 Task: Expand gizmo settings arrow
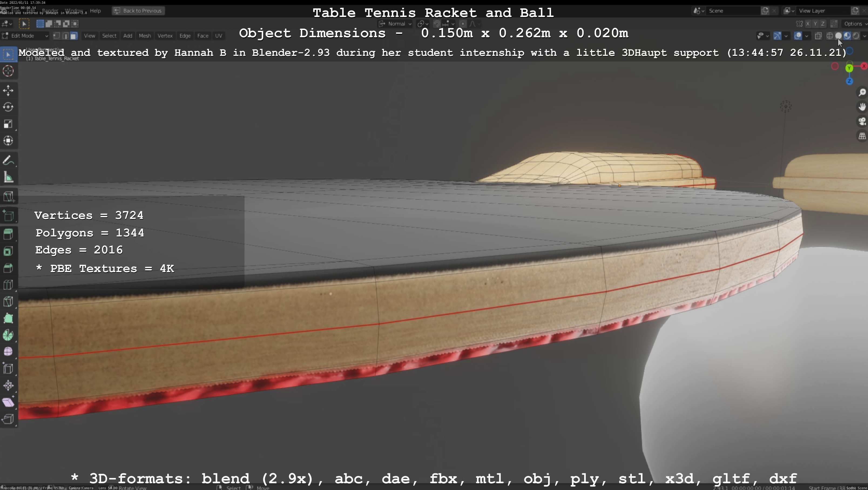coord(786,36)
